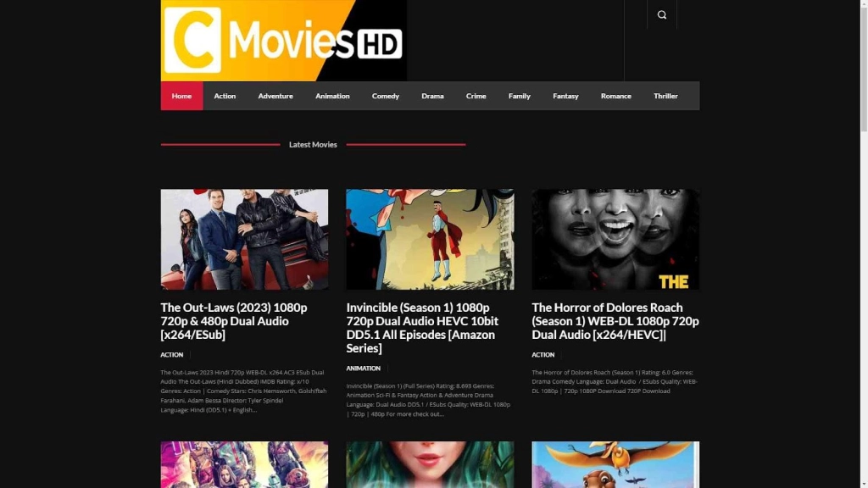
Task: Open the Crime category
Action: [476, 96]
